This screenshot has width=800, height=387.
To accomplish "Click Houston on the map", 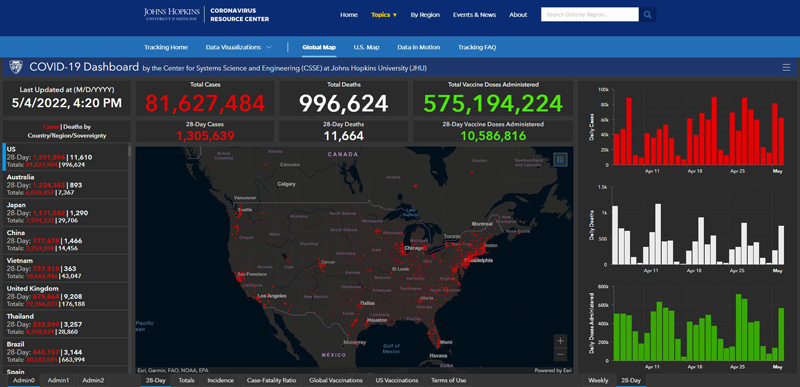I will [x=378, y=320].
